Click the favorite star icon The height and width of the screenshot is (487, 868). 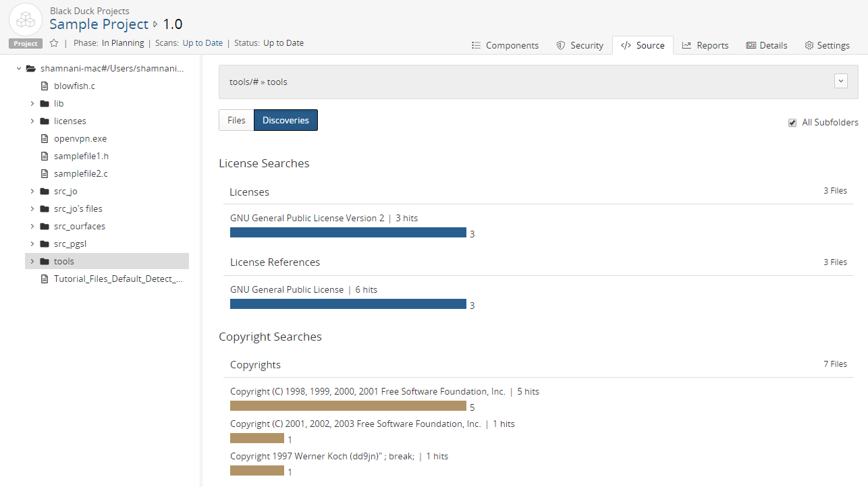[54, 43]
